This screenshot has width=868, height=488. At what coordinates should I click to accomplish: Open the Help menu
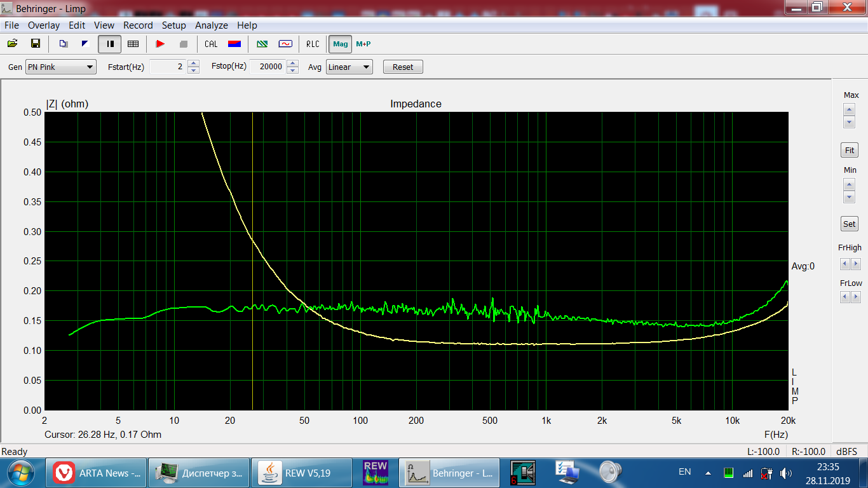tap(247, 25)
